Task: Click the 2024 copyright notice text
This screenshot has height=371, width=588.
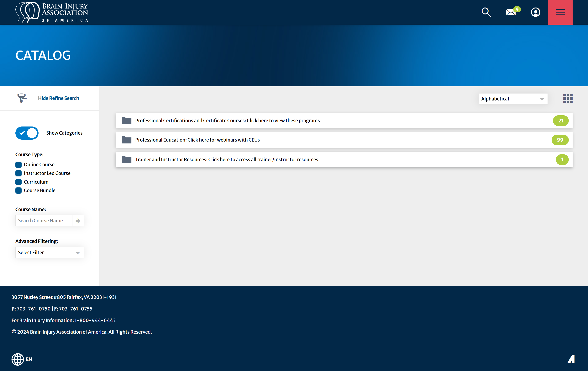Action: tap(82, 332)
